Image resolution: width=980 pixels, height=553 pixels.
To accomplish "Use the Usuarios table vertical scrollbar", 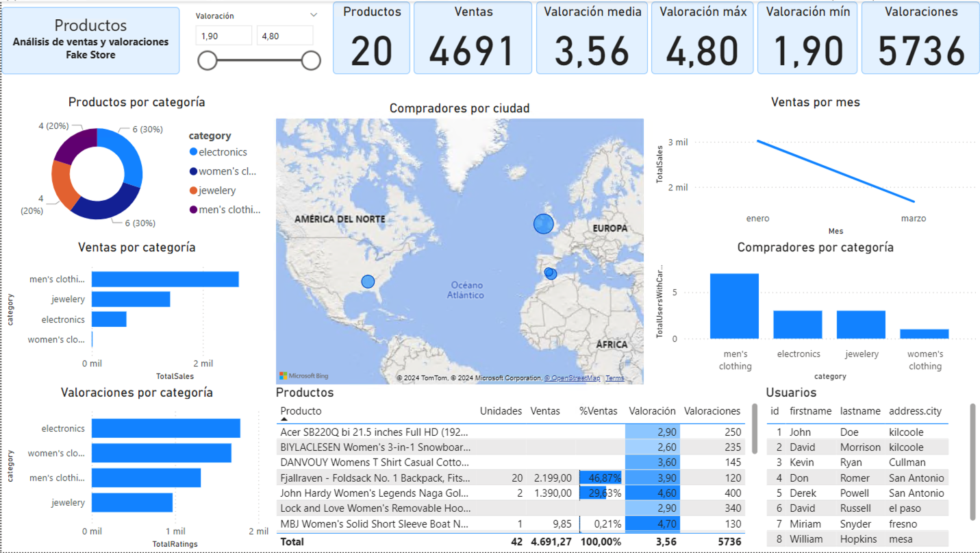I will [x=972, y=461].
